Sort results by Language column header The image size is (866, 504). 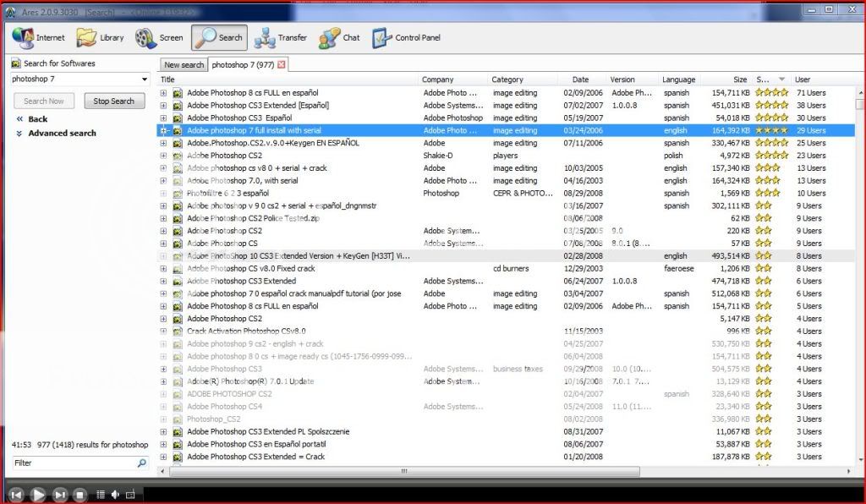[x=680, y=79]
